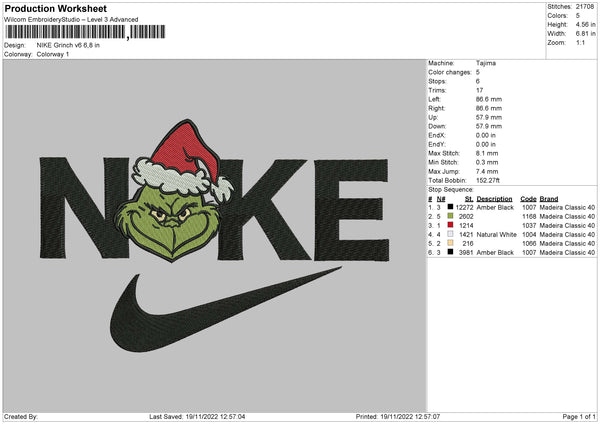
Task: Select the EndY value "0.00 in"
Action: coord(486,144)
